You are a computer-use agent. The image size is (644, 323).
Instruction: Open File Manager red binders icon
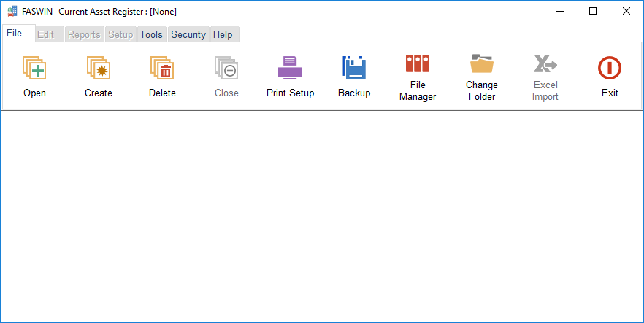point(418,63)
